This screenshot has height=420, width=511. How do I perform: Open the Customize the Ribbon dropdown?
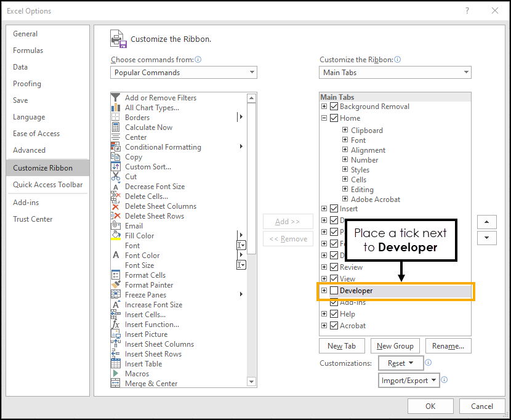[x=395, y=73]
